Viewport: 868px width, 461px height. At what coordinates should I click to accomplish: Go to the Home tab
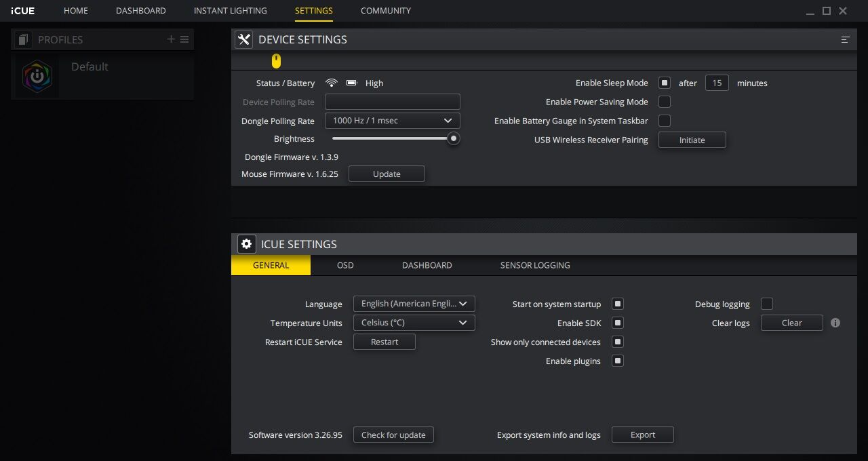click(x=76, y=11)
